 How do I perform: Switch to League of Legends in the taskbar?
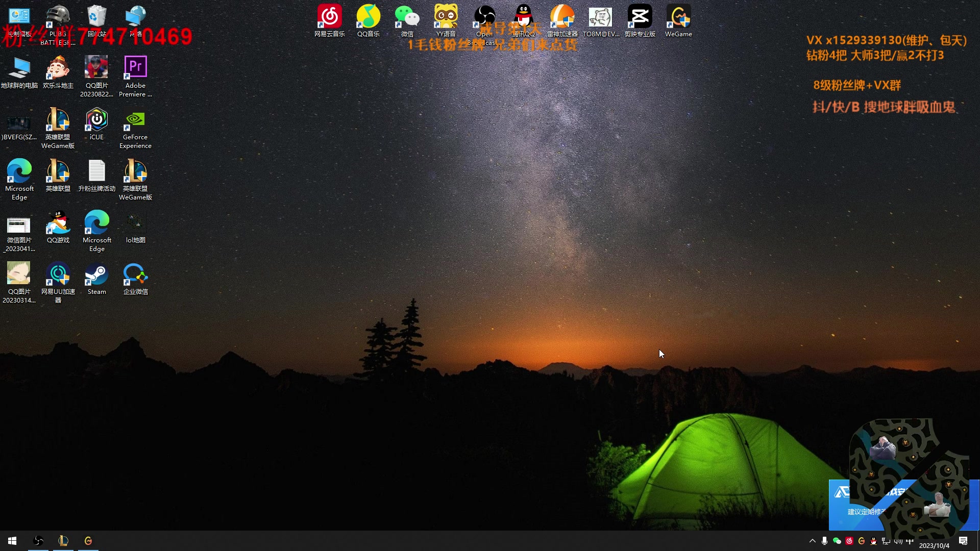(63, 541)
